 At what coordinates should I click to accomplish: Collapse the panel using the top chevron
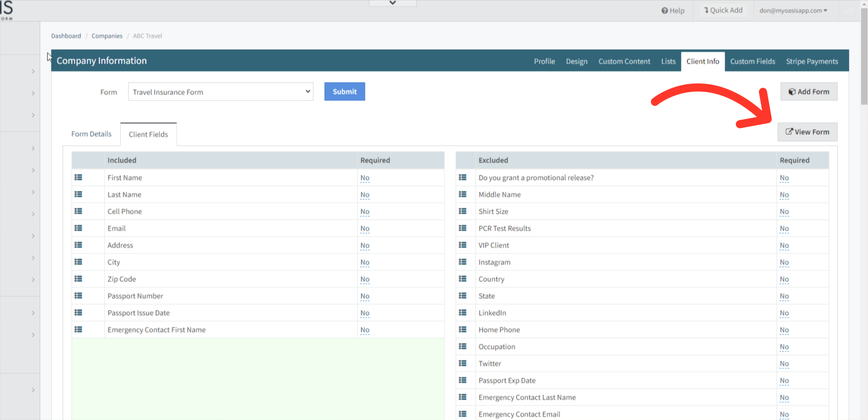[x=392, y=2]
